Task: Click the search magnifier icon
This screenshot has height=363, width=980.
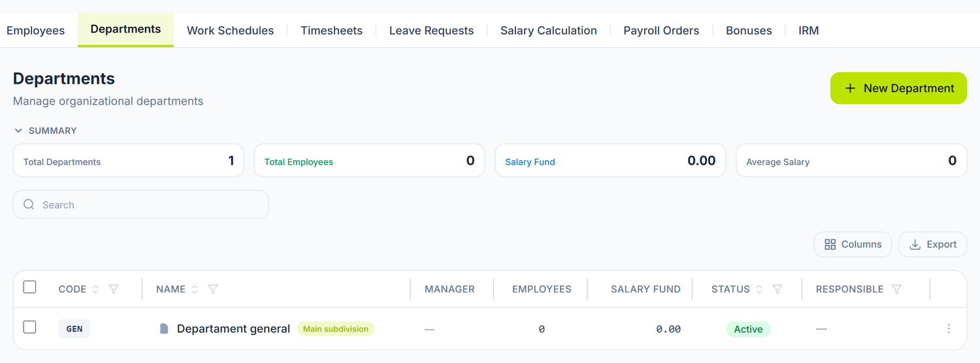Action: click(x=29, y=205)
